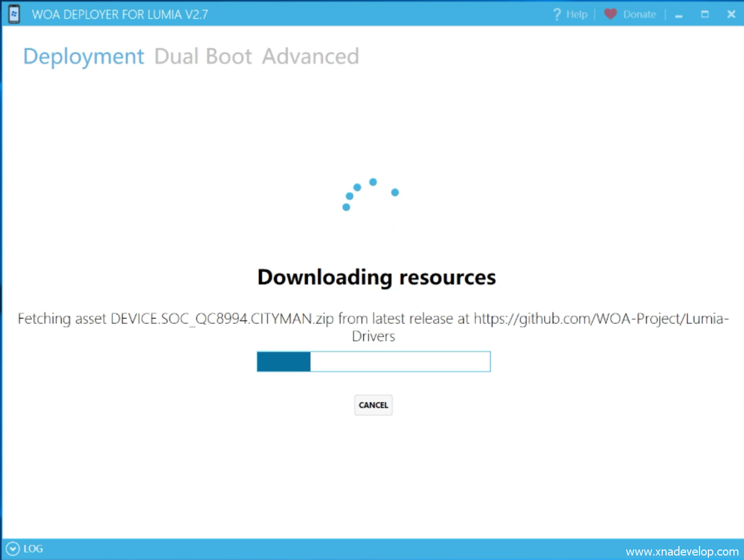Maximize the WOA Deployer window

click(705, 14)
